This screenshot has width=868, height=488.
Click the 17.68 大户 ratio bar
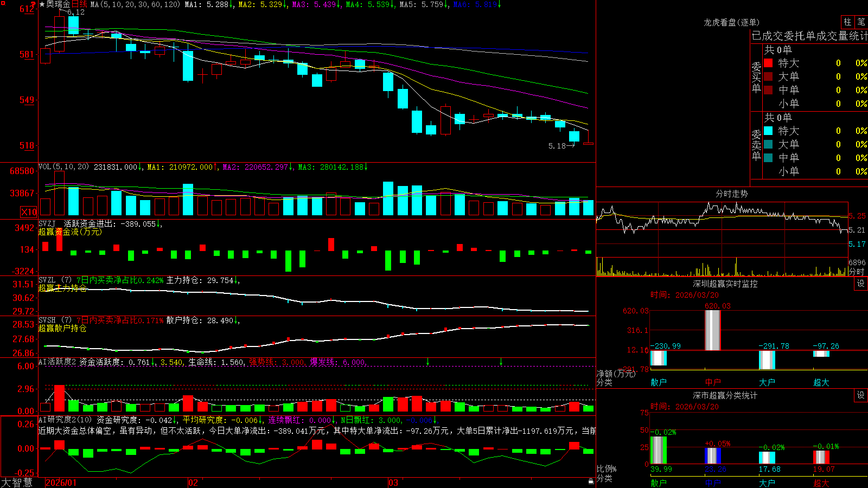tap(767, 458)
